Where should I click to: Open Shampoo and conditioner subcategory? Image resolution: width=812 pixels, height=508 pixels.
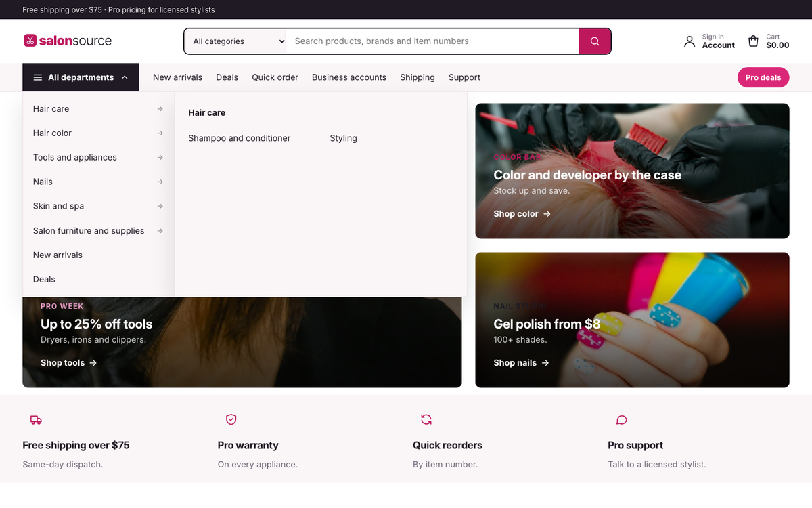pos(240,138)
